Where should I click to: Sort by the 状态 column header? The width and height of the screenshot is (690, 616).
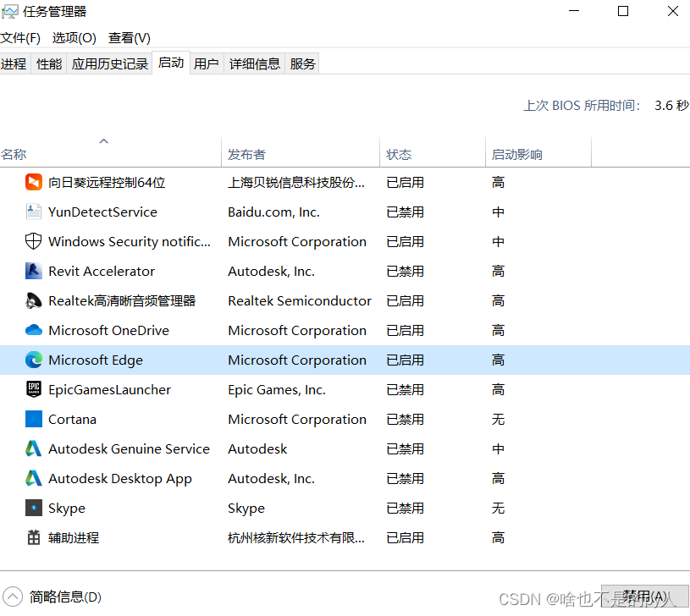pyautogui.click(x=433, y=152)
